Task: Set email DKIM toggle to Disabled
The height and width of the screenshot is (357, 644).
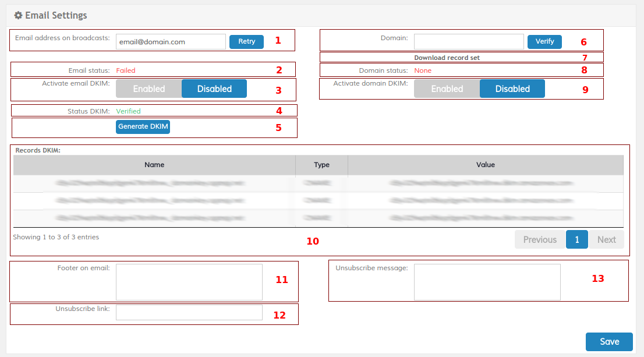Action: [x=214, y=89]
